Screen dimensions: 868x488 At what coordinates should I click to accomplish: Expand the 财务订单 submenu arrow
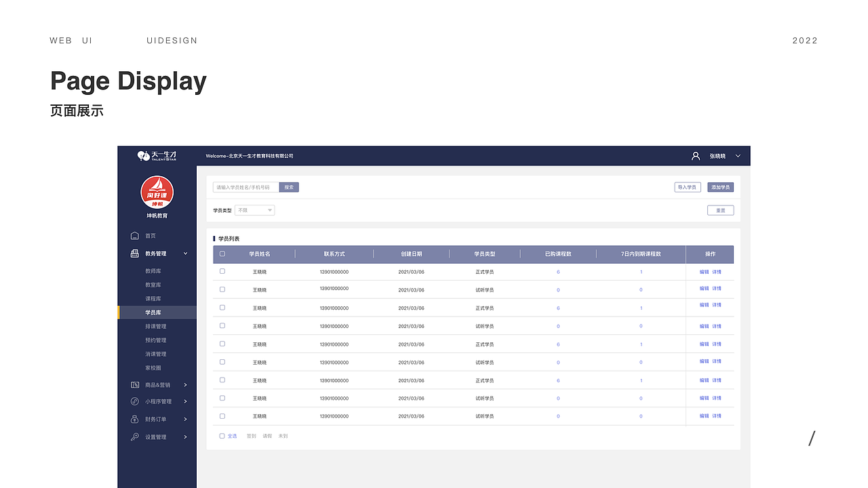pyautogui.click(x=185, y=419)
